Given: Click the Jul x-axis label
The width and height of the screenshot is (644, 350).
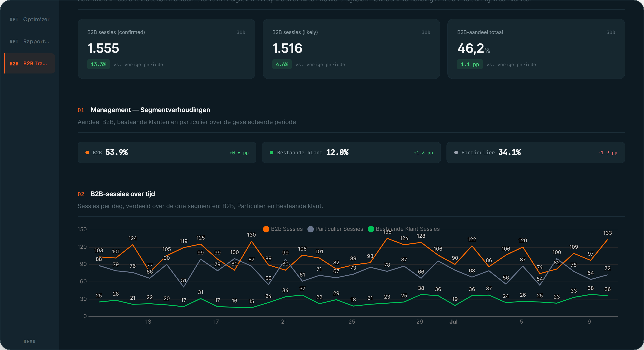Looking at the screenshot, I should pyautogui.click(x=454, y=322).
